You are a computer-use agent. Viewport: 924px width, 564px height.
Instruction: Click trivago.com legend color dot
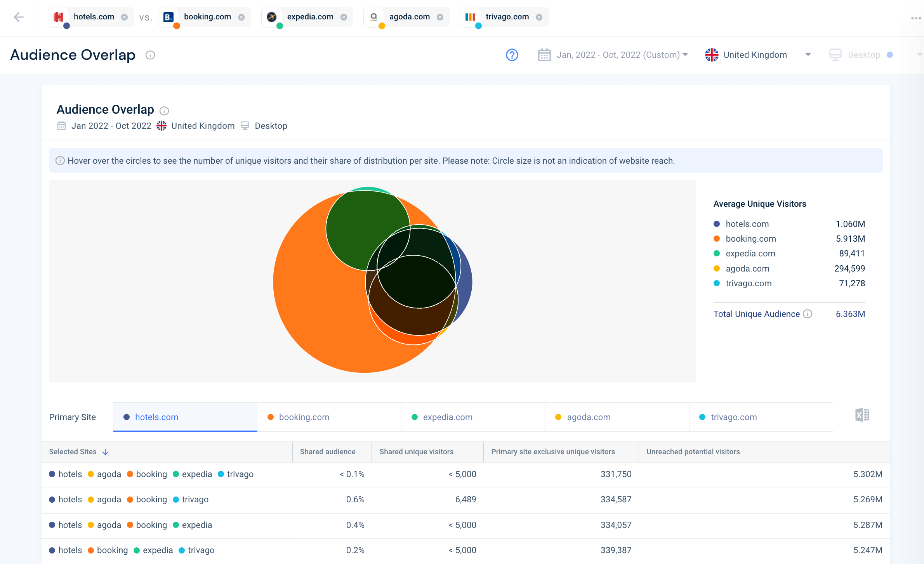717,283
